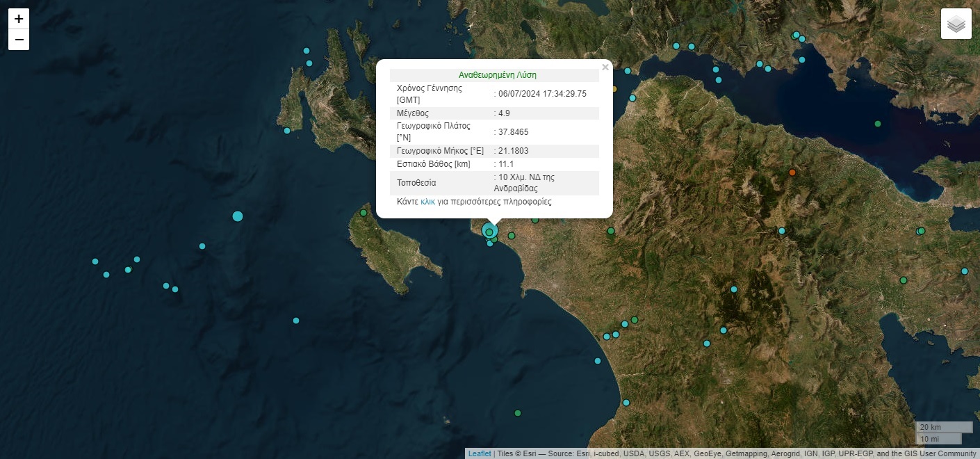Open the map layers control
980x459 pixels.
[956, 24]
